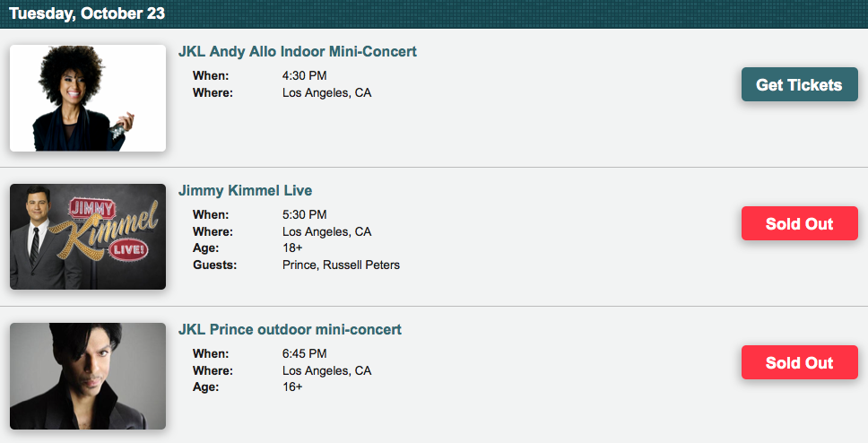Click the Jimmy Kimmel Live logo thumbnail
The image size is (868, 443).
point(88,237)
